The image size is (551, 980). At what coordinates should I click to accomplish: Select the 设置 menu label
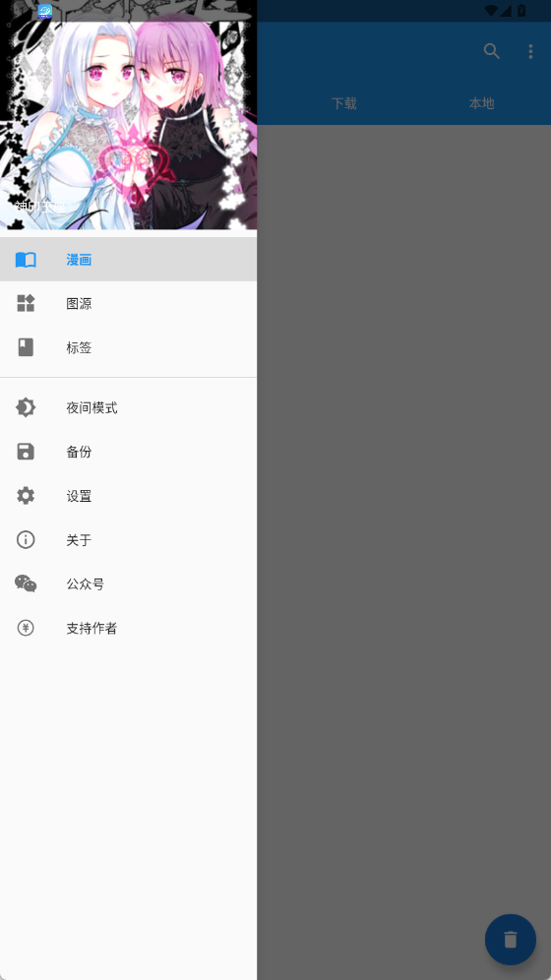coord(79,496)
